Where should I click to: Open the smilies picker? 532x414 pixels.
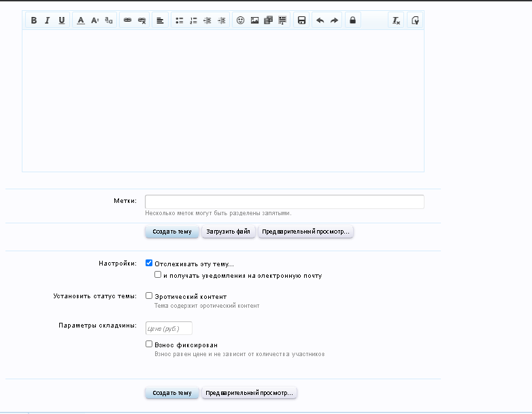240,20
